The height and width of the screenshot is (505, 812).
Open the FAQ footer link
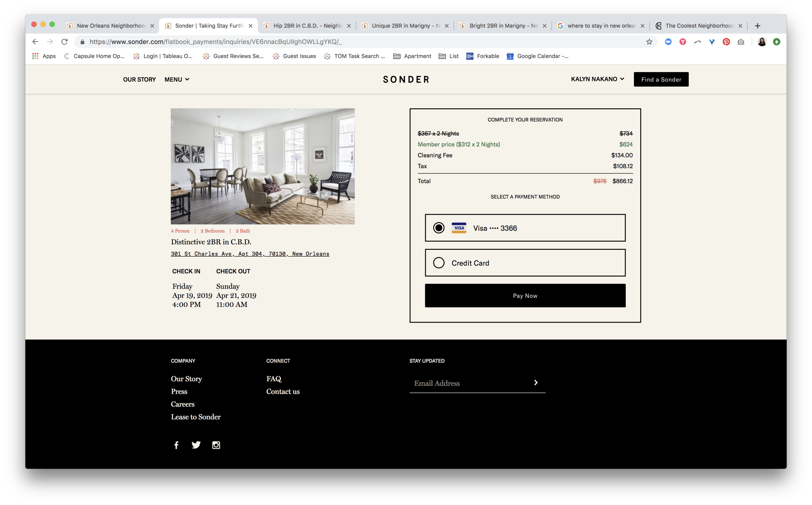[x=274, y=379]
